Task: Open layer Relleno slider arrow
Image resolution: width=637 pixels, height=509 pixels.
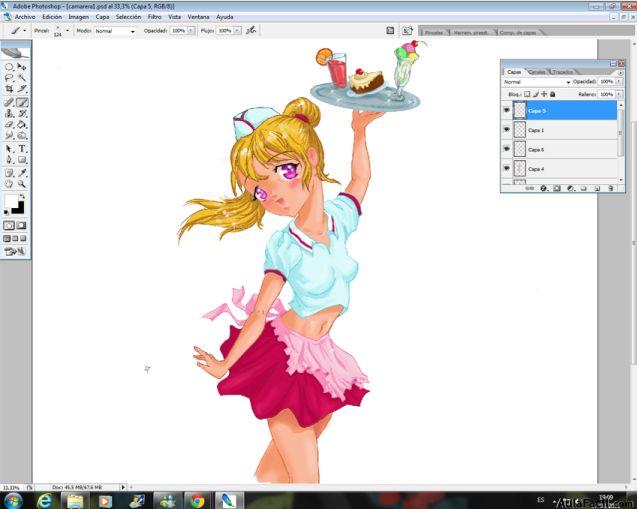Action: click(x=619, y=94)
